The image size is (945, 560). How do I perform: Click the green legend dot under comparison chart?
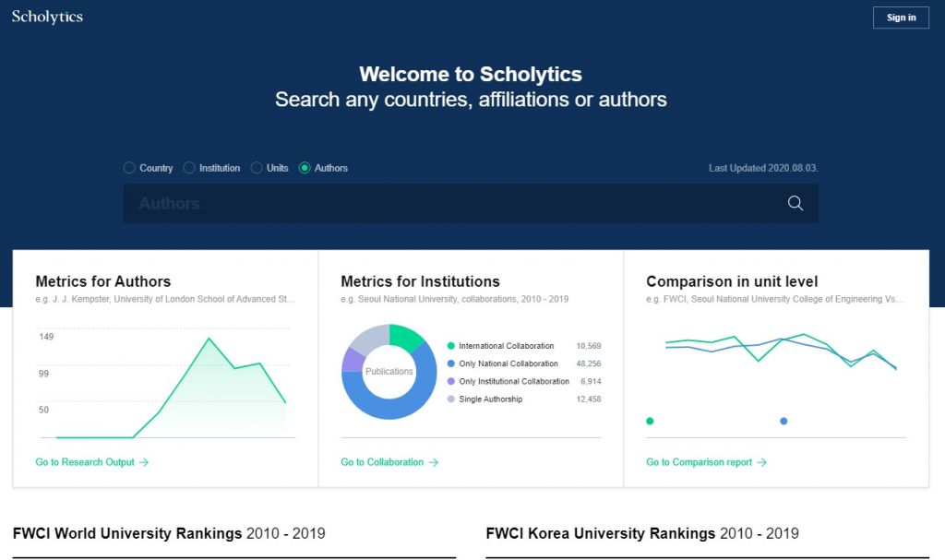point(650,421)
